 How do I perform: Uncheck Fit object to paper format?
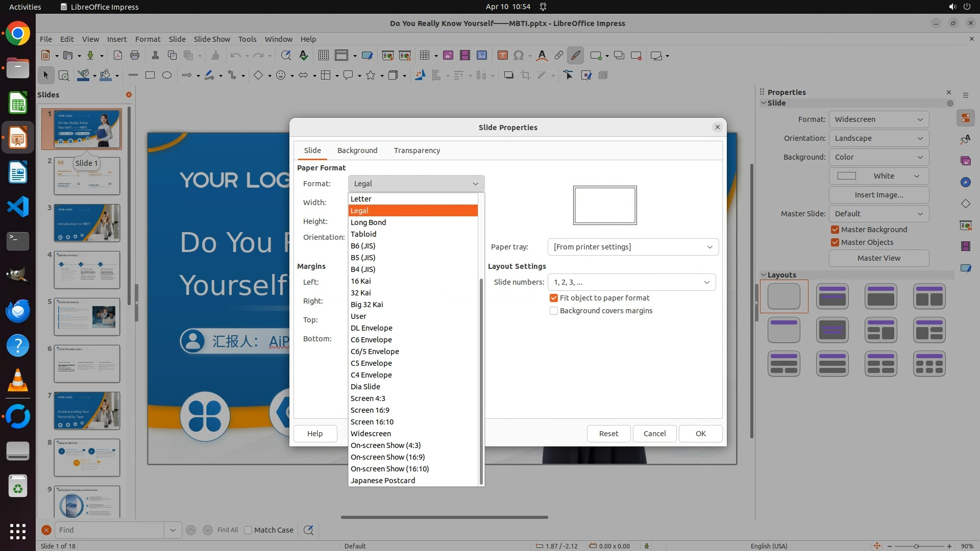(x=554, y=298)
